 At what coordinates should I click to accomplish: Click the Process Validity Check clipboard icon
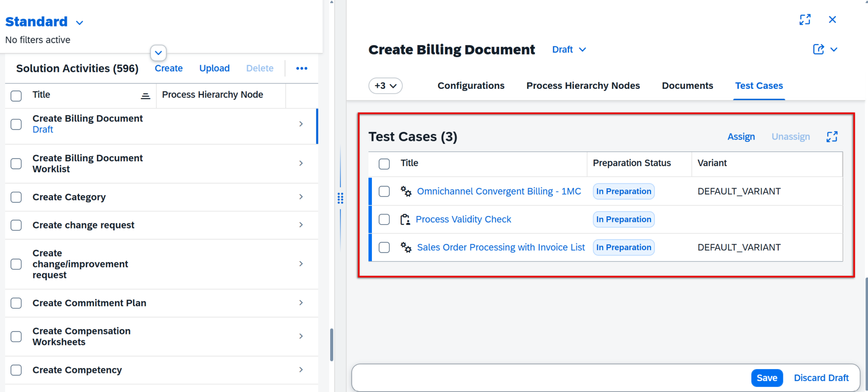405,219
